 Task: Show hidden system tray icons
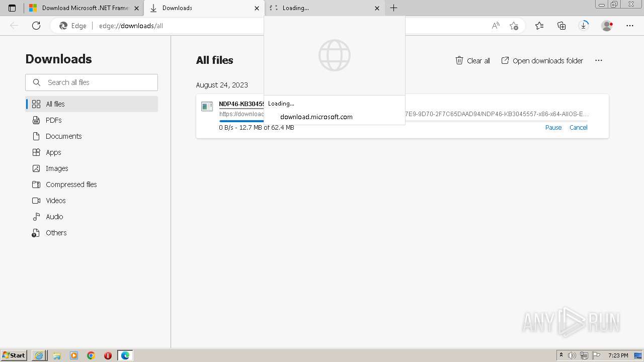(x=561, y=355)
